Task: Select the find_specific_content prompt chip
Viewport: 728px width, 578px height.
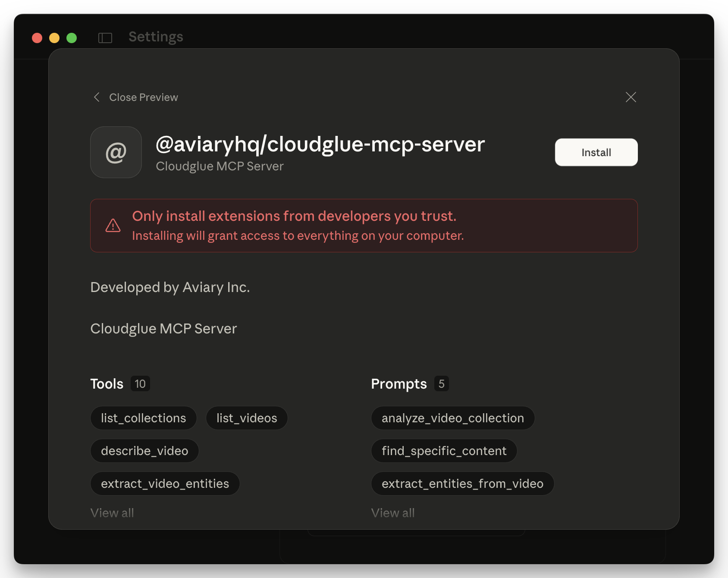Action: pyautogui.click(x=444, y=450)
